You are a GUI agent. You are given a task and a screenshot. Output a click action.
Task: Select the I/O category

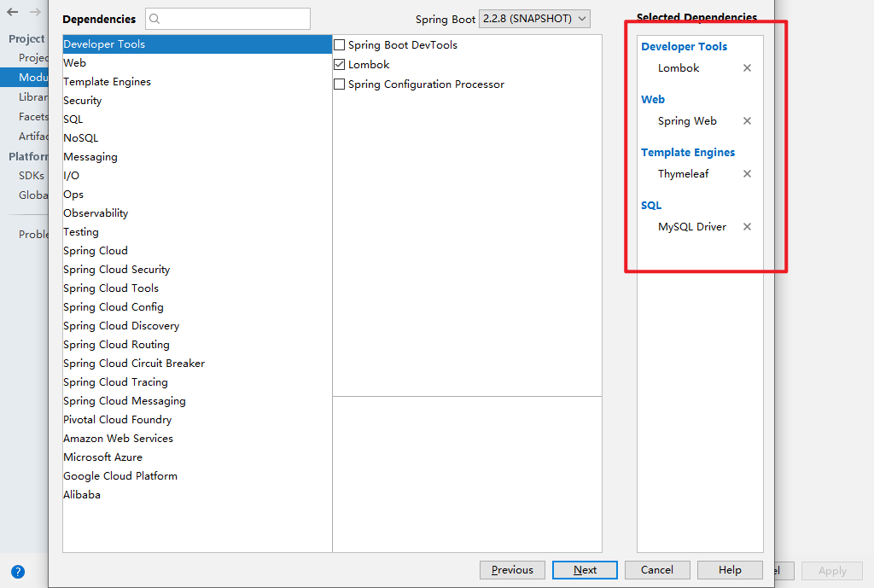[197, 176]
